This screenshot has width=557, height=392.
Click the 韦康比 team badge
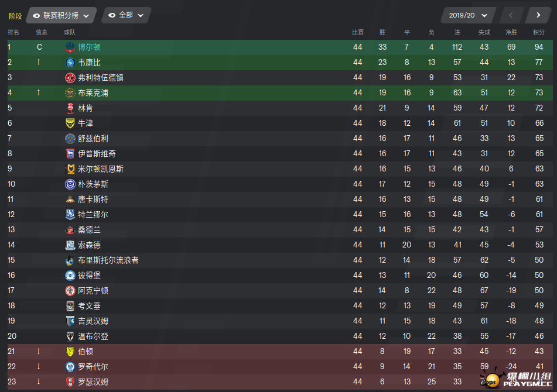pyautogui.click(x=70, y=63)
